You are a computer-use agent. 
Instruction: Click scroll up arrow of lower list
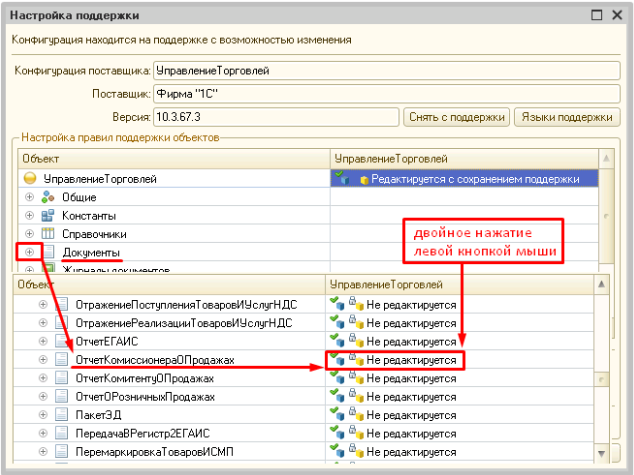click(x=601, y=284)
